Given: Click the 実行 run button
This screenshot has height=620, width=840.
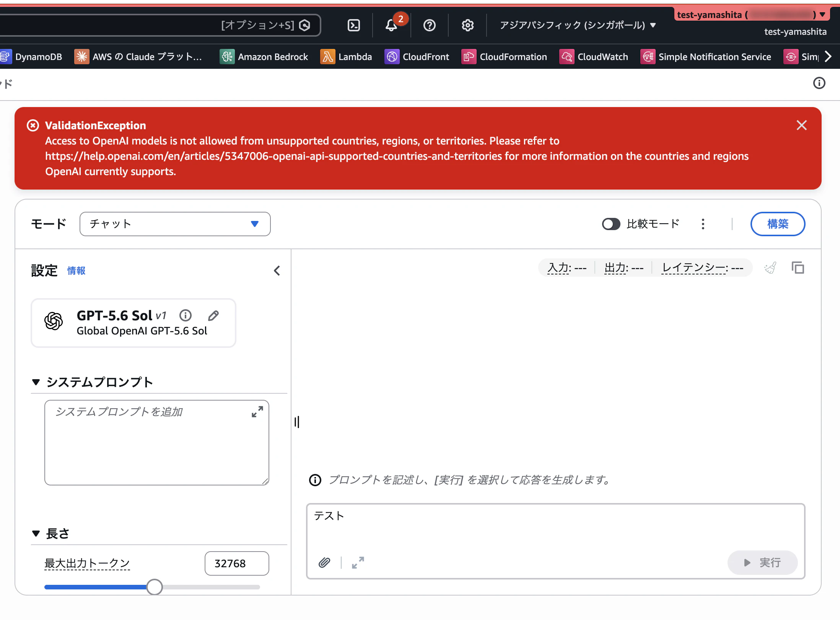Looking at the screenshot, I should tap(762, 562).
